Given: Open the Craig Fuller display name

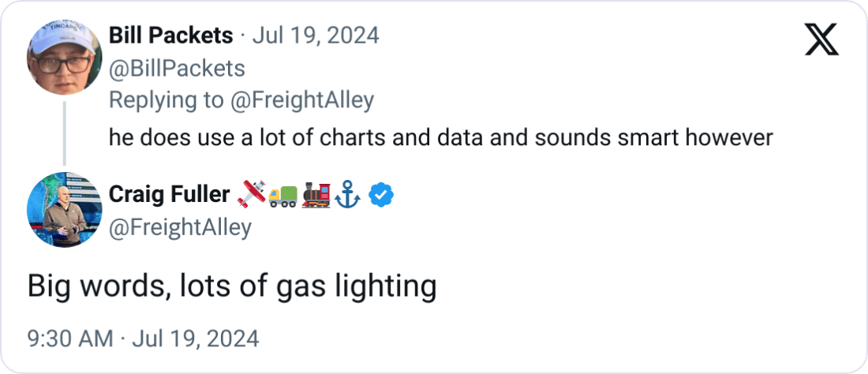Looking at the screenshot, I should tap(169, 194).
